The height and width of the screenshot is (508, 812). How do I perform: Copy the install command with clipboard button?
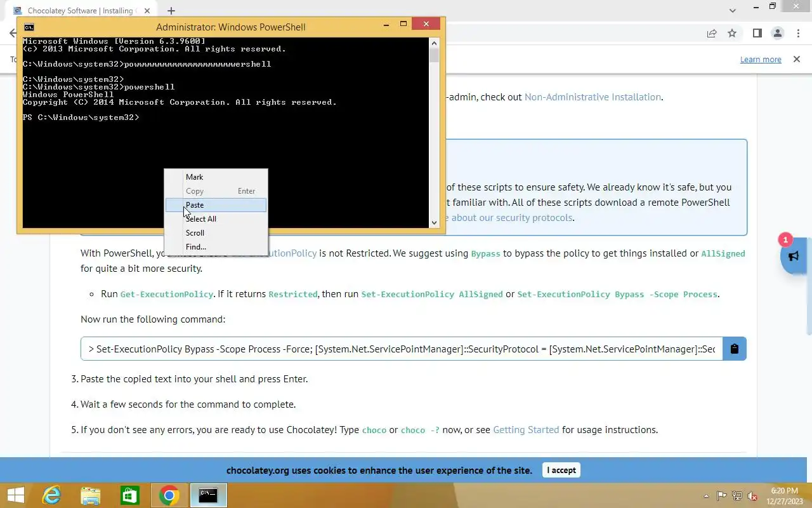click(x=735, y=349)
